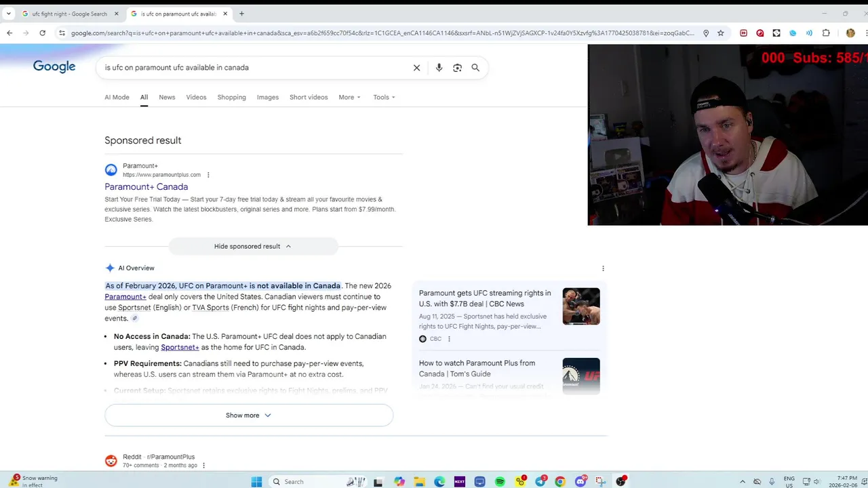Select the News results tab
The image size is (868, 488).
(167, 97)
